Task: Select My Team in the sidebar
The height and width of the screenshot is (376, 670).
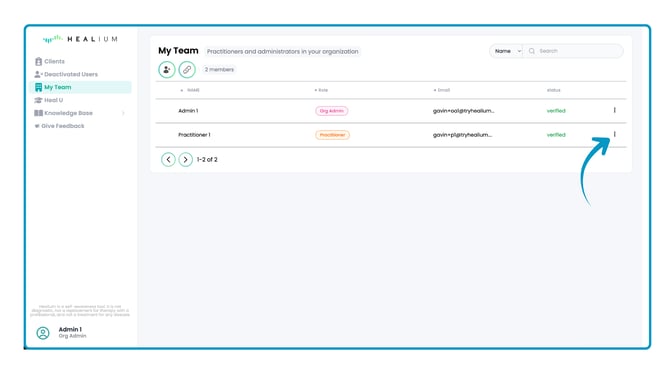Action: coord(80,87)
